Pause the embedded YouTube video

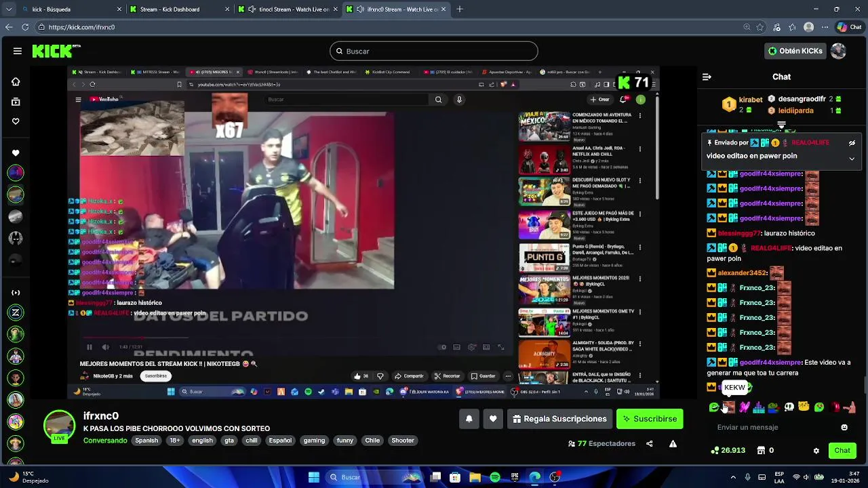(89, 347)
